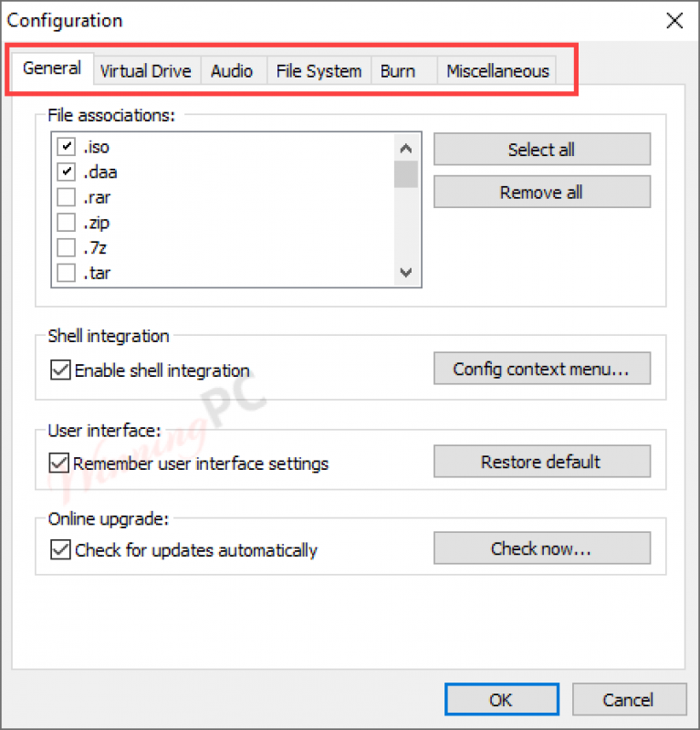The image size is (700, 730).
Task: Select the .iso text in list
Action: pos(97,147)
